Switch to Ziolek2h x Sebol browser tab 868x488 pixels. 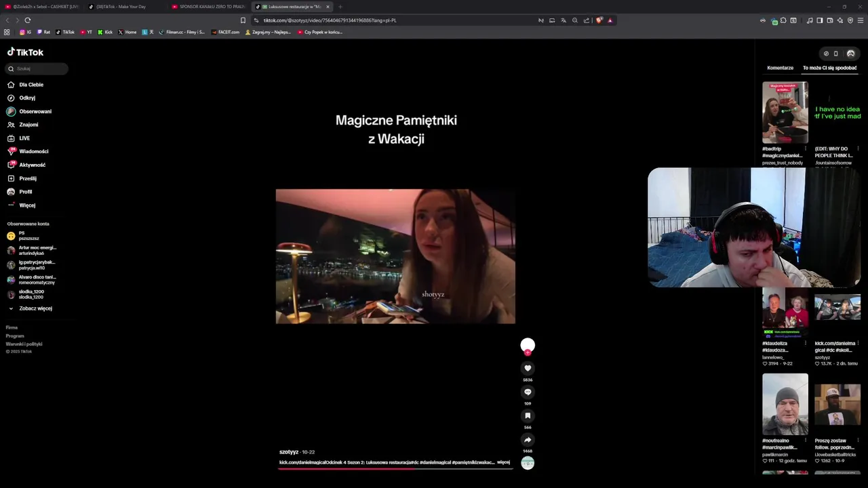click(x=42, y=7)
